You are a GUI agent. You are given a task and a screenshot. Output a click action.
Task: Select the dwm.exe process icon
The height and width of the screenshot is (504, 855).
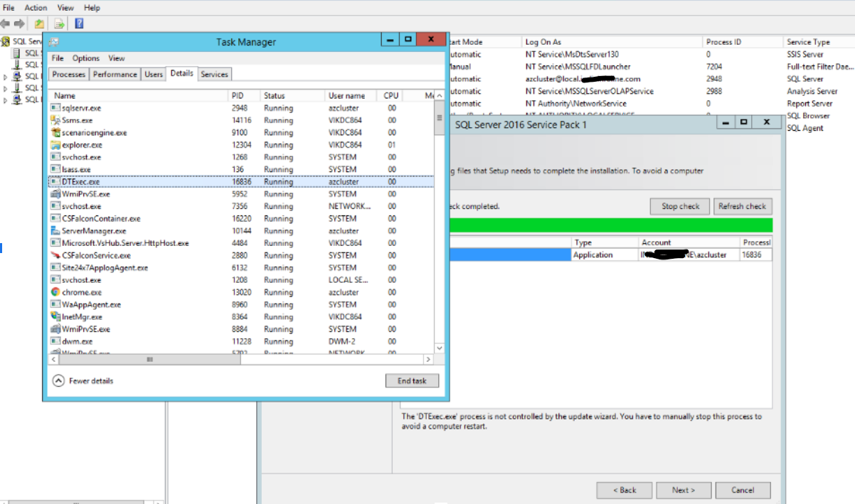(x=55, y=341)
